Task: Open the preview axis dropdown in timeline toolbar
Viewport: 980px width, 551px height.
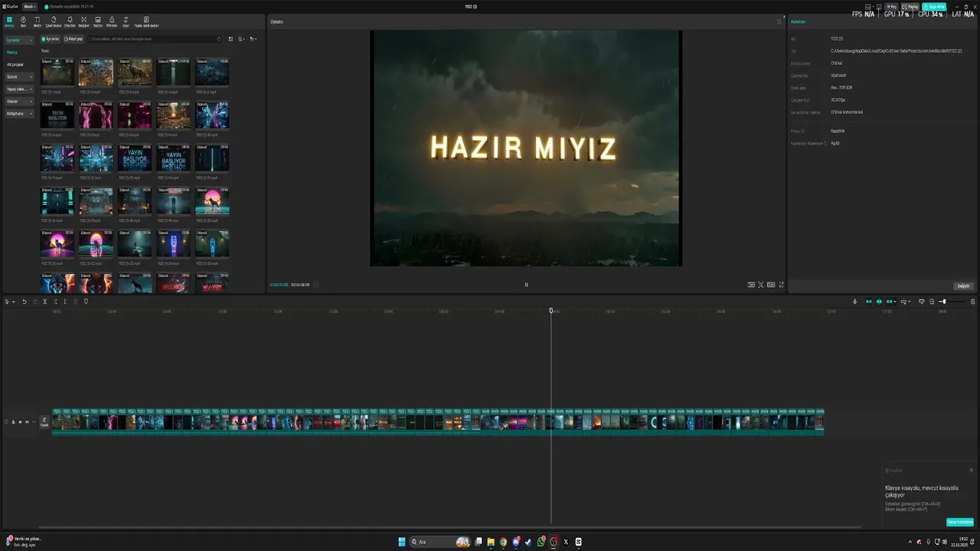Action: (x=905, y=302)
